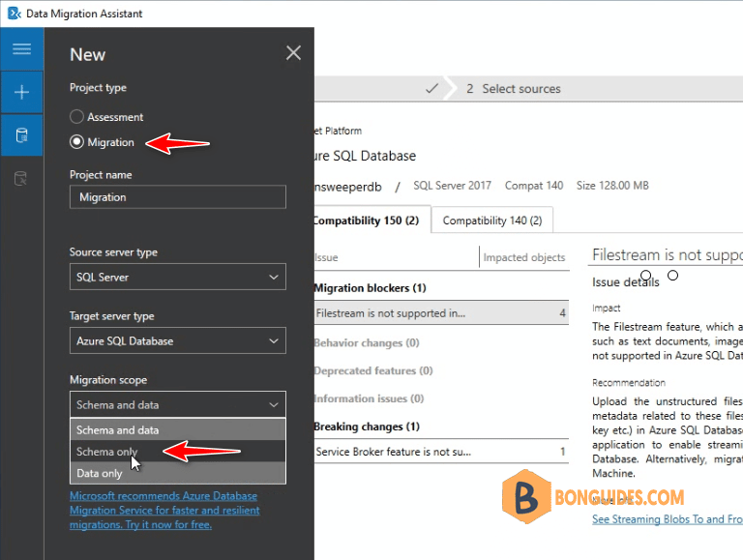Select the 'Service Broker feature is not su...' issue
743x560 pixels.
[441, 452]
